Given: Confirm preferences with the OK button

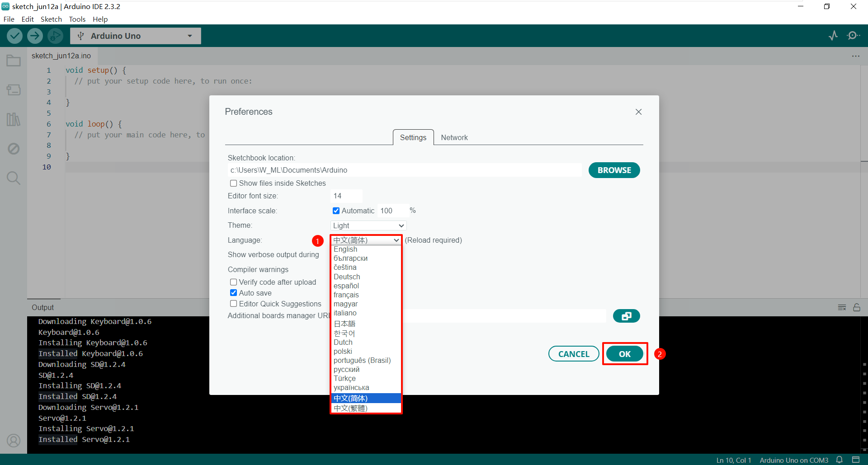Looking at the screenshot, I should [x=624, y=354].
